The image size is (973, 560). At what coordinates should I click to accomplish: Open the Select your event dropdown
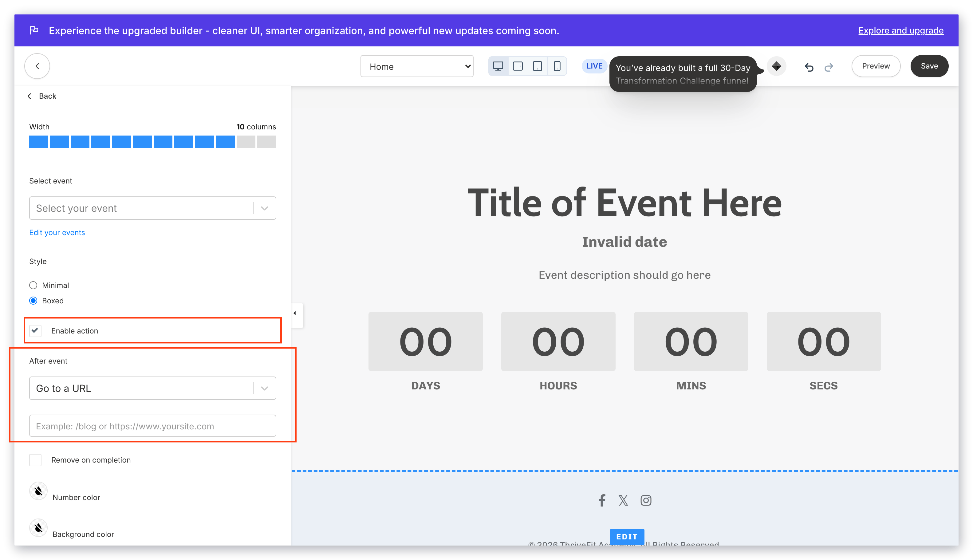[153, 208]
